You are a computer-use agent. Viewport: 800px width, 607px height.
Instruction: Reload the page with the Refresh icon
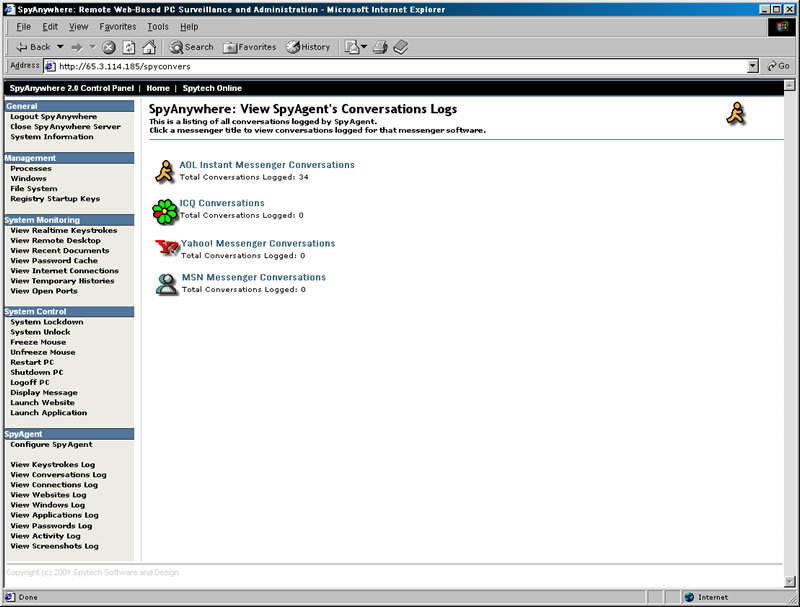[129, 47]
